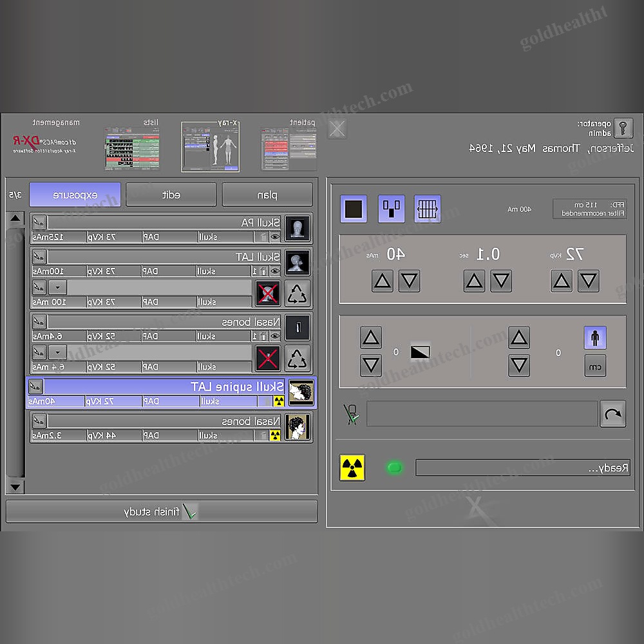644x644 pixels.
Task: Click the pencil edit icon for Skull PA
Action: (x=39, y=222)
